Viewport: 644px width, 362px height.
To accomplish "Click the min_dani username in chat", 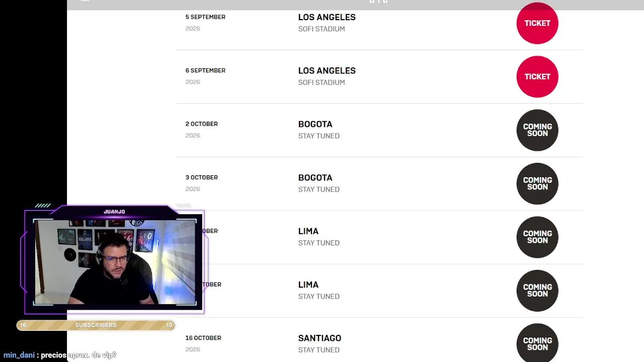I will pos(19,355).
